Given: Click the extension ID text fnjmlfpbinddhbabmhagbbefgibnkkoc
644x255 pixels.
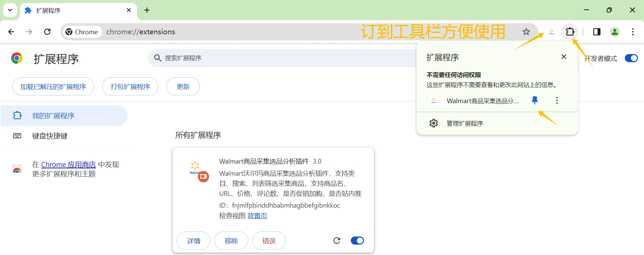Looking at the screenshot, I should point(286,205).
